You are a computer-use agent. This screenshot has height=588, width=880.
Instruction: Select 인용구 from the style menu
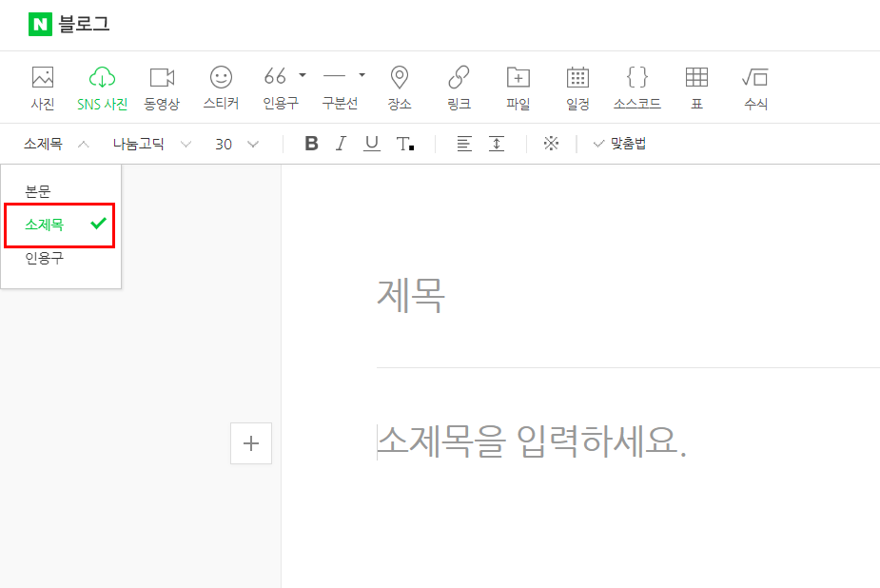61,258
